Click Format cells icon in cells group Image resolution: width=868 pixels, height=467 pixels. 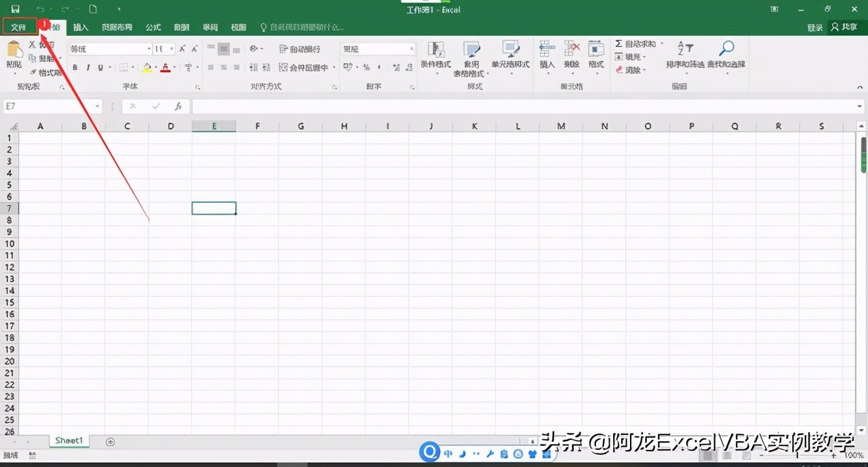point(596,49)
